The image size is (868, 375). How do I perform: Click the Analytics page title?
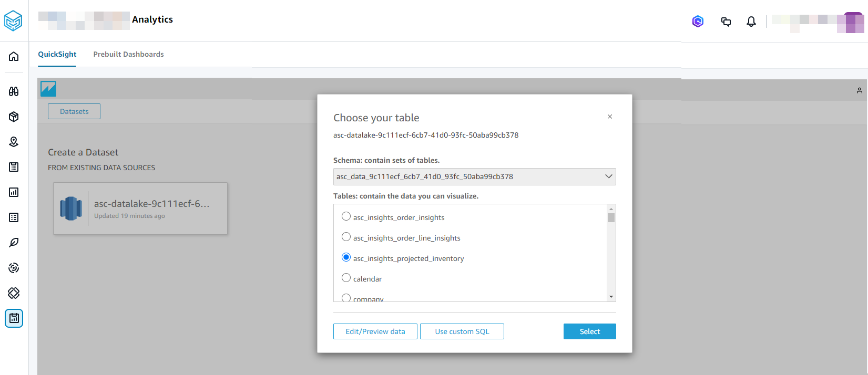pyautogui.click(x=152, y=19)
